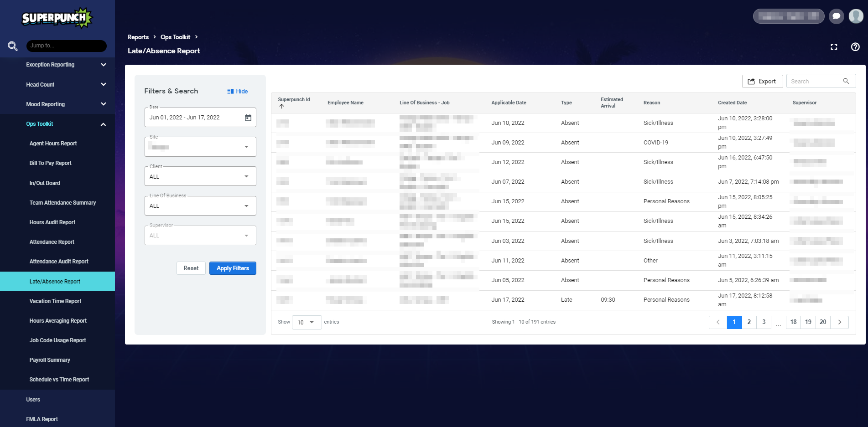The image size is (868, 427).
Task: Open the Supervisor dropdown
Action: pyautogui.click(x=200, y=235)
